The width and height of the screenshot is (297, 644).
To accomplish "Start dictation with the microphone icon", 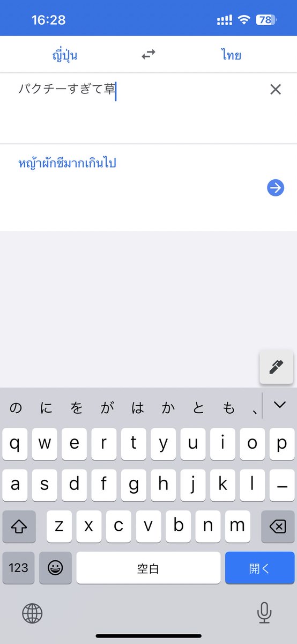I will click(264, 612).
